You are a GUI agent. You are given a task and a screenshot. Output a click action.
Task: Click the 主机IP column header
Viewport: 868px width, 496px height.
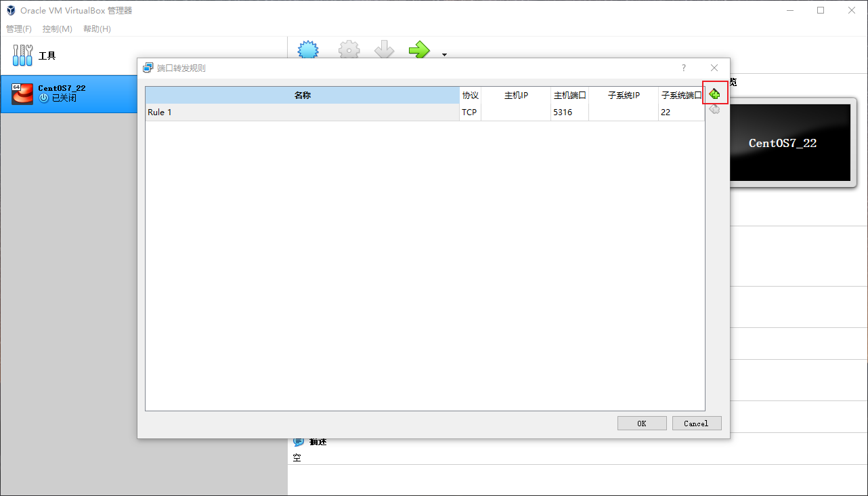pyautogui.click(x=516, y=96)
